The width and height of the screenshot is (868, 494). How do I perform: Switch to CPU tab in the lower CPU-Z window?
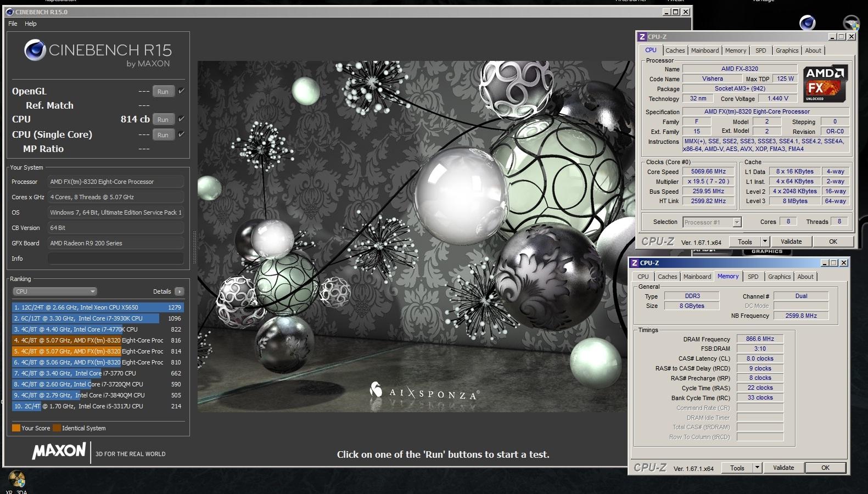pos(643,277)
